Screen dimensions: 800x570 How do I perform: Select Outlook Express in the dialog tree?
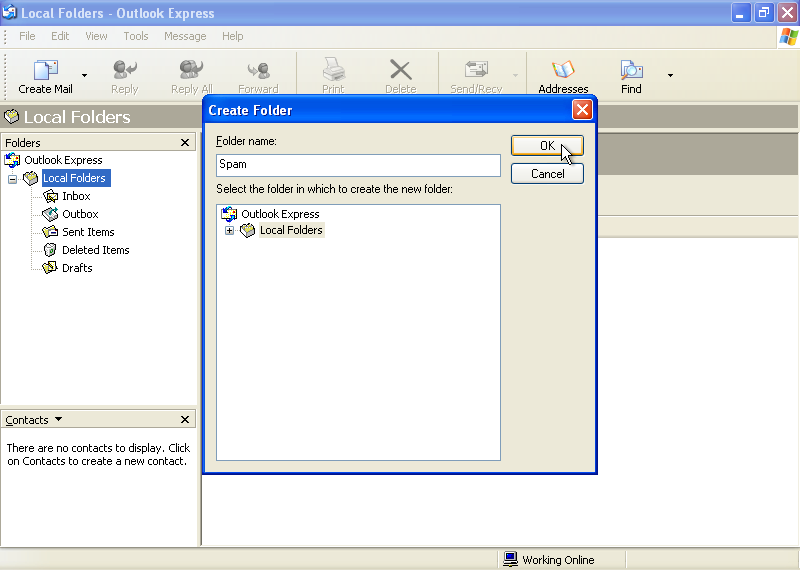pos(280,214)
